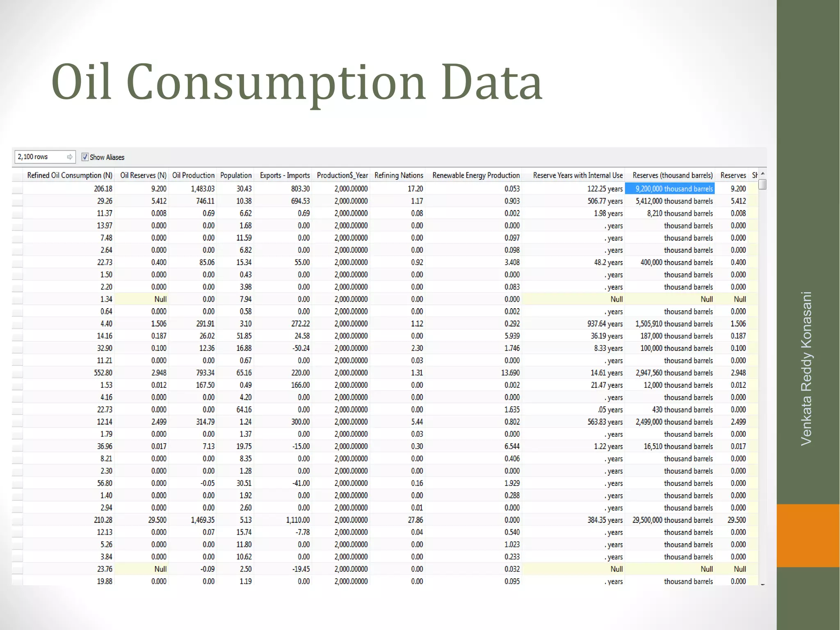Image resolution: width=840 pixels, height=630 pixels.
Task: Click the cell 206.18 in Refined Oil Consumption
Action: tap(68, 189)
